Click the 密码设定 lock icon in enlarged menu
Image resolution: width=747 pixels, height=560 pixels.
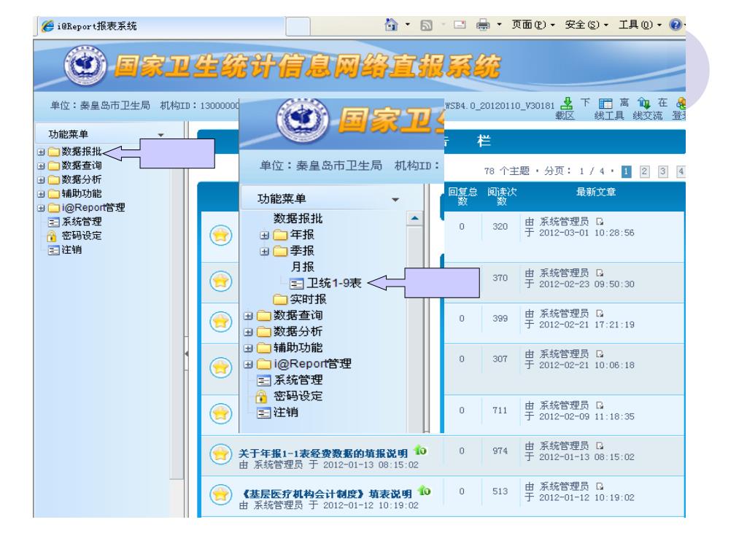[x=260, y=396]
